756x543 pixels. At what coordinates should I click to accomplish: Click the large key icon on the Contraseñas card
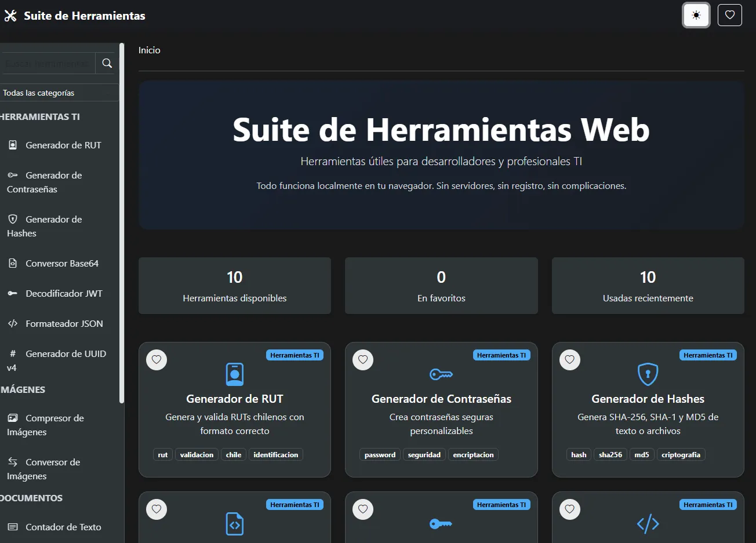tap(441, 374)
